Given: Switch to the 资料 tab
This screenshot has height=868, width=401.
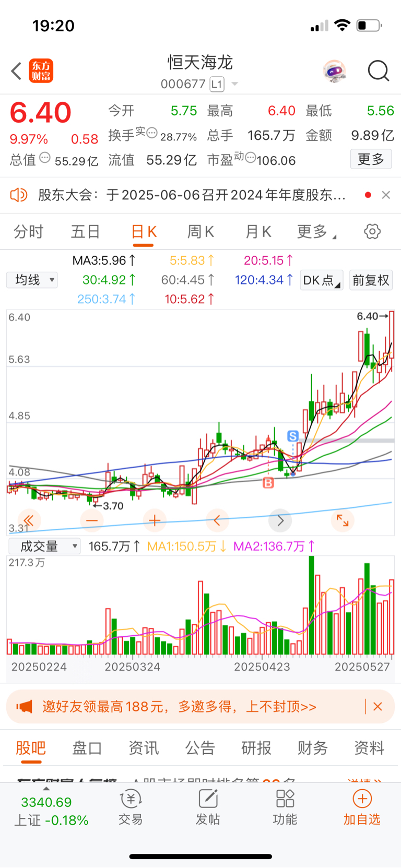Looking at the screenshot, I should click(x=369, y=748).
